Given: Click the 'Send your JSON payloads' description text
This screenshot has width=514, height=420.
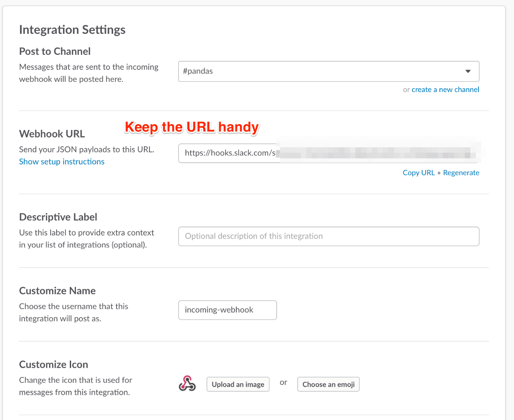Looking at the screenshot, I should tap(87, 150).
